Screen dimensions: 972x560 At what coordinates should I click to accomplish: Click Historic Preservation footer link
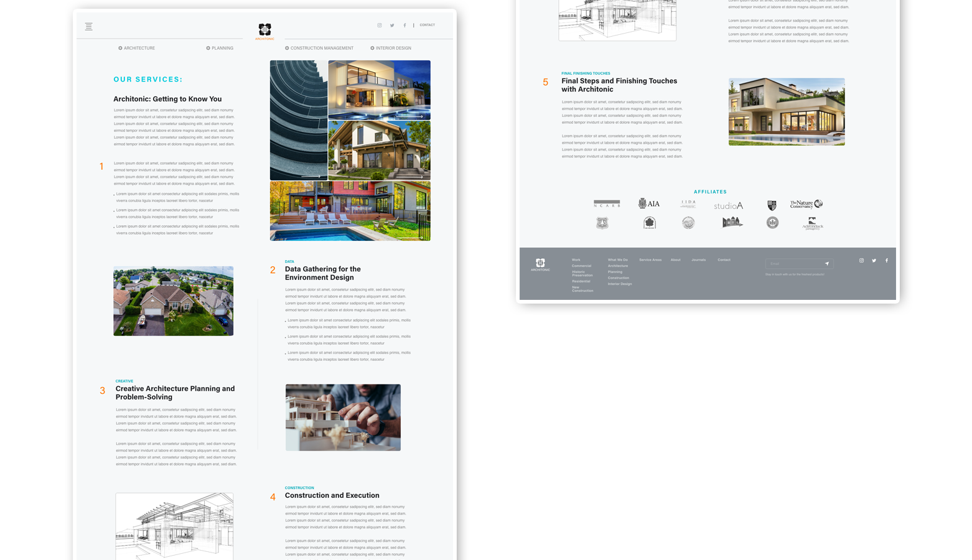[582, 273]
